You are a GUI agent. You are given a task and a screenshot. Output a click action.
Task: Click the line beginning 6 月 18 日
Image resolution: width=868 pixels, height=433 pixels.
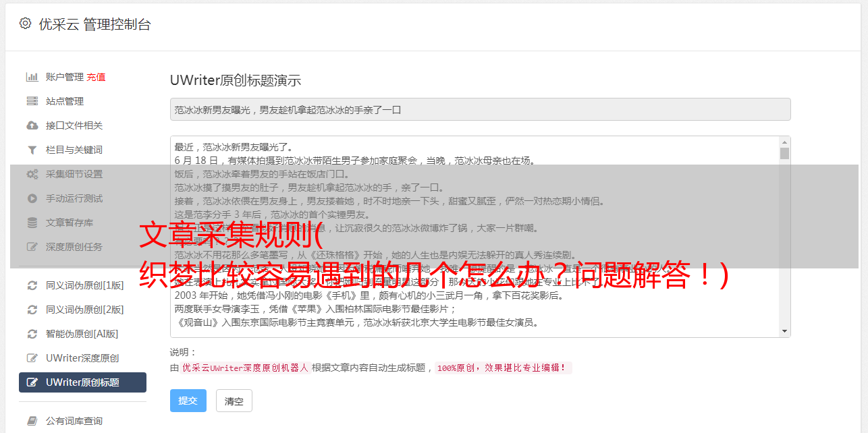pyautogui.click(x=354, y=161)
